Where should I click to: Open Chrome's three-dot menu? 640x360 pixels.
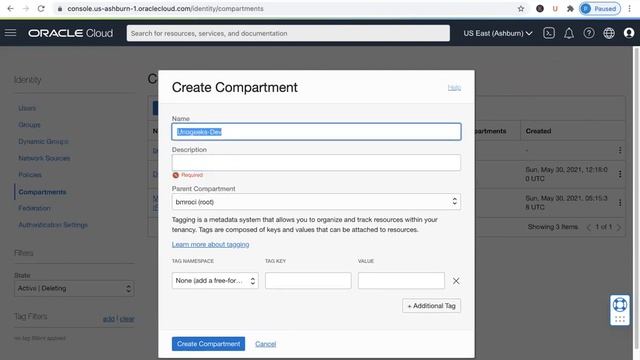click(x=629, y=9)
